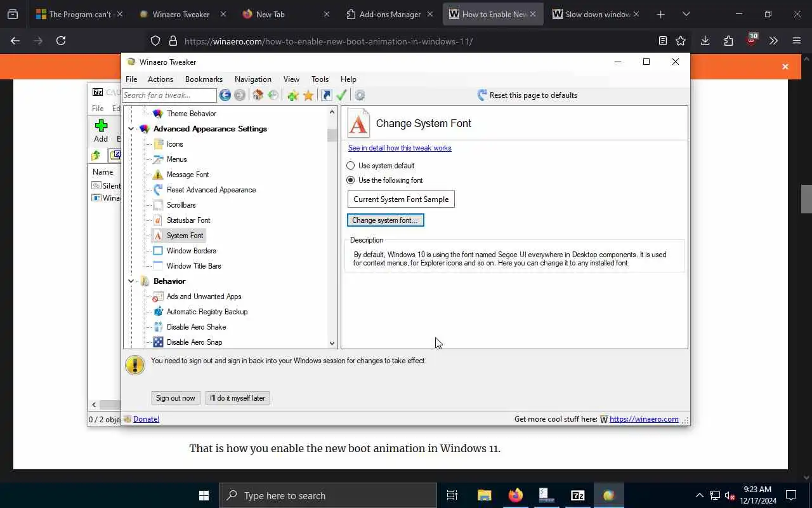812x508 pixels.
Task: Toggle reader view in Firefox address bar
Action: point(662,41)
